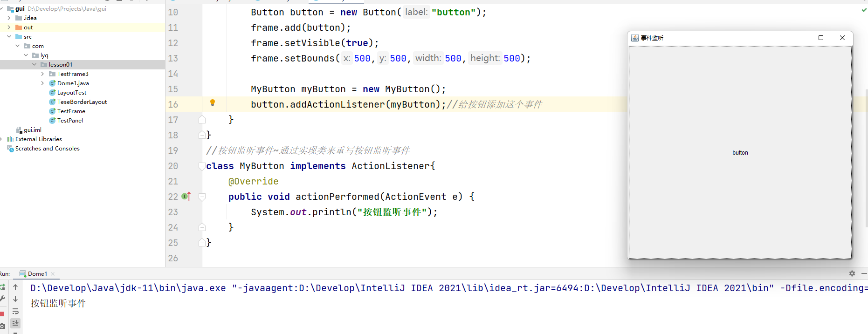The height and width of the screenshot is (334, 868).
Task: Select the Dome1 run tab
Action: (37, 273)
